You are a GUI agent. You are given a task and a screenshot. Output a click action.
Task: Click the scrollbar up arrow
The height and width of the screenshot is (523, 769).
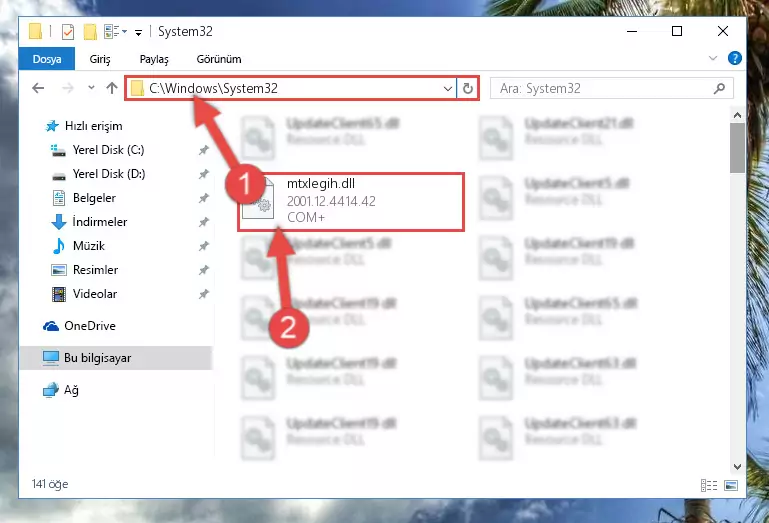[x=737, y=115]
